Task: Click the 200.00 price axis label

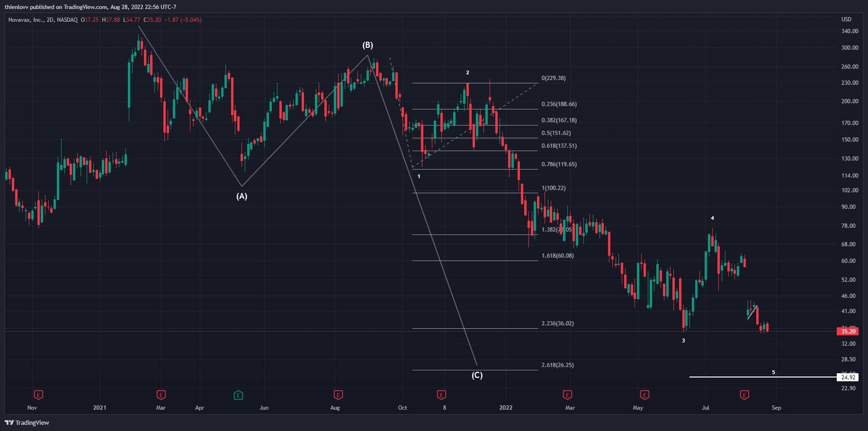Action: coord(850,101)
